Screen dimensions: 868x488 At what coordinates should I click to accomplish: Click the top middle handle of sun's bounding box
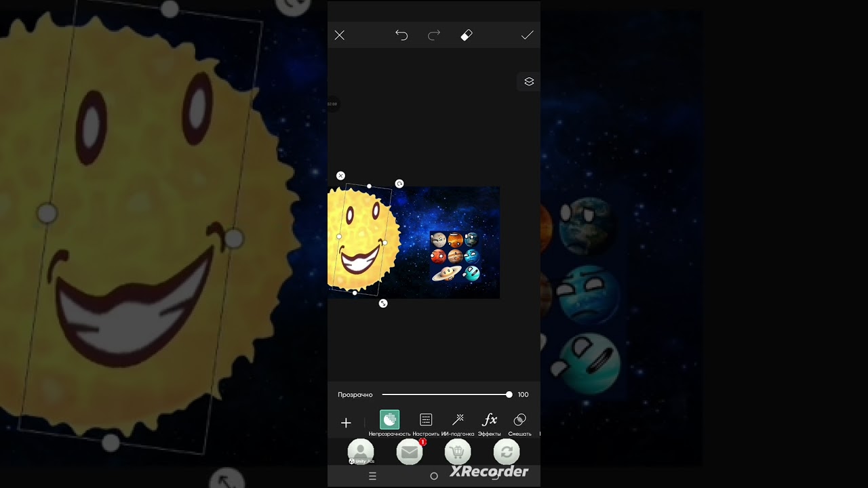coord(369,186)
